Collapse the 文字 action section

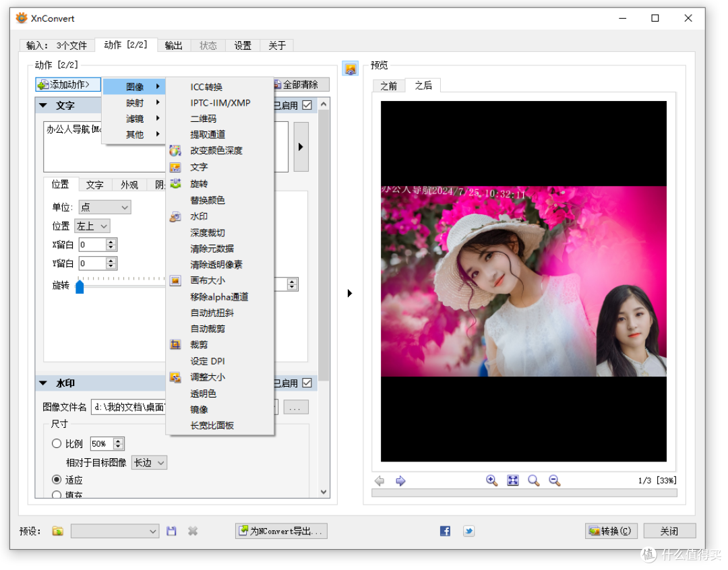click(43, 105)
